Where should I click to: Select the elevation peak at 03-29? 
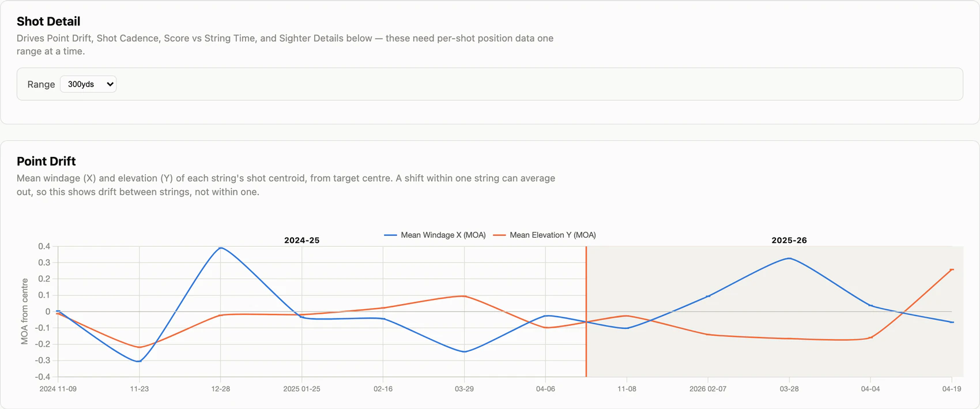(464, 296)
